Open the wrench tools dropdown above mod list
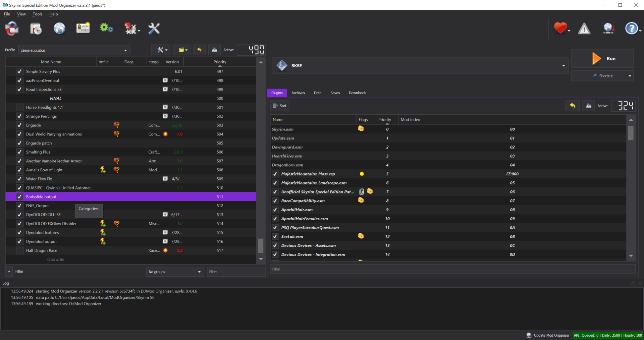The height and width of the screenshot is (340, 644). click(161, 50)
